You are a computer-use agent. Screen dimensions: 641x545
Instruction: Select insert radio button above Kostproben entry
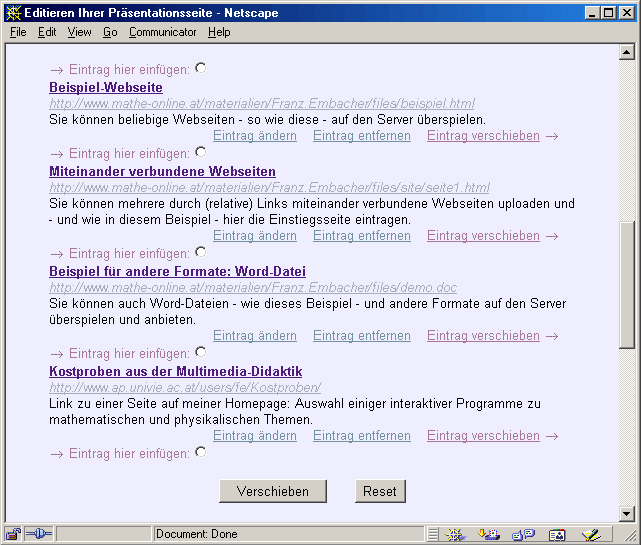click(x=201, y=352)
